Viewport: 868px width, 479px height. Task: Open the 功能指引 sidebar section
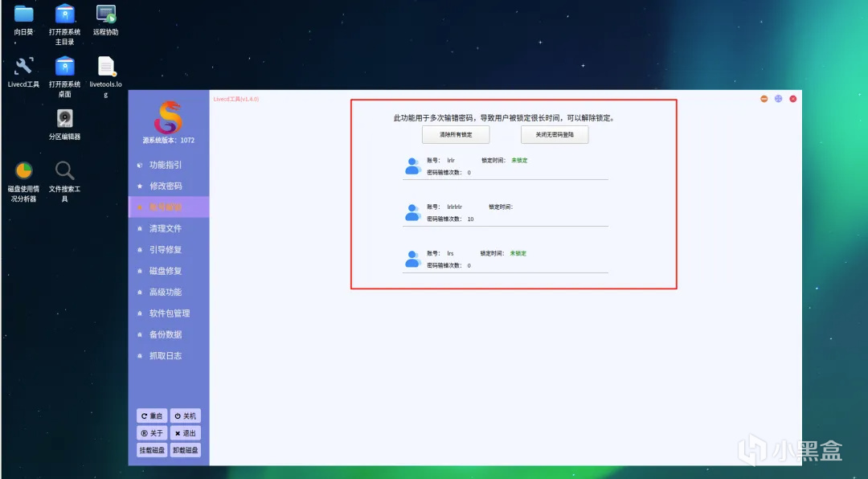pyautogui.click(x=168, y=165)
